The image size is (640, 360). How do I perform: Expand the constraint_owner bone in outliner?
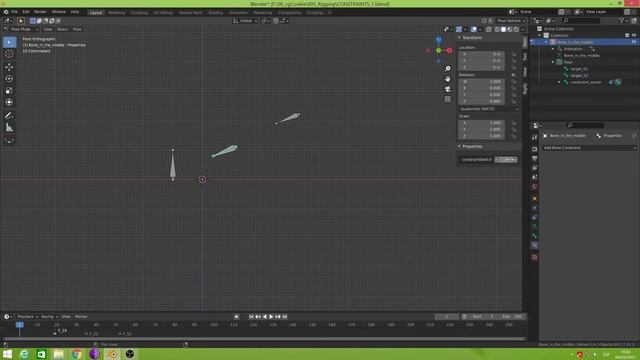(x=560, y=82)
